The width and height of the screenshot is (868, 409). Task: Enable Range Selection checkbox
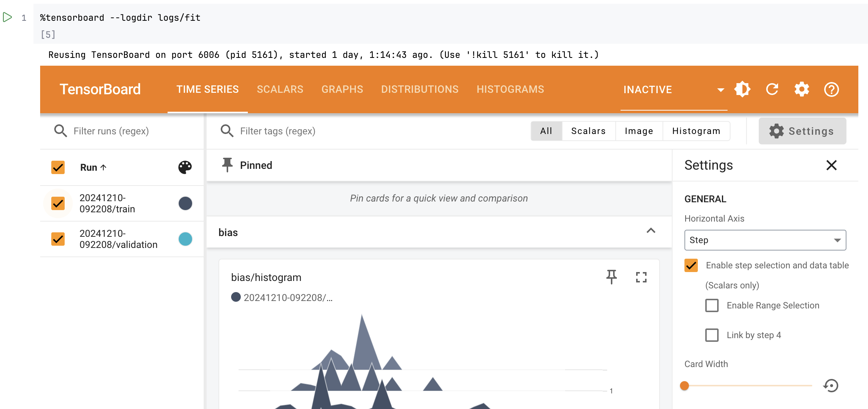pos(712,305)
